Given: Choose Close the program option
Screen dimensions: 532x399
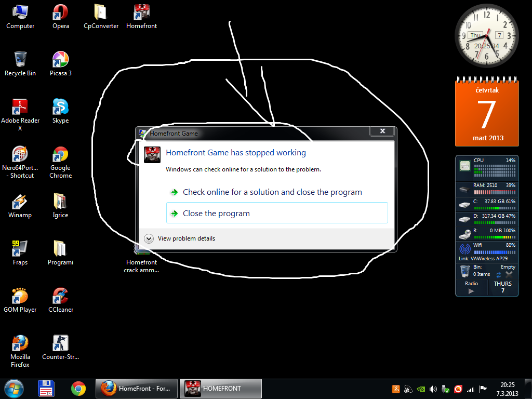Looking at the screenshot, I should pyautogui.click(x=277, y=213).
